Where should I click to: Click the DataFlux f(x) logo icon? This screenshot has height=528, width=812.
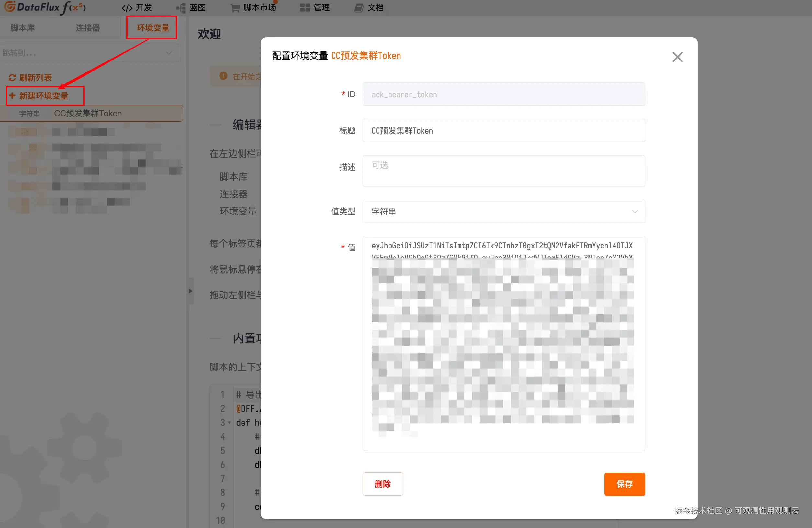point(10,7)
